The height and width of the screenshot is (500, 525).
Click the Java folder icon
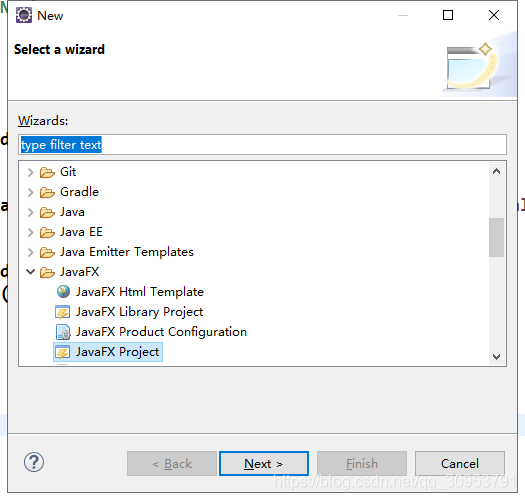[47, 213]
